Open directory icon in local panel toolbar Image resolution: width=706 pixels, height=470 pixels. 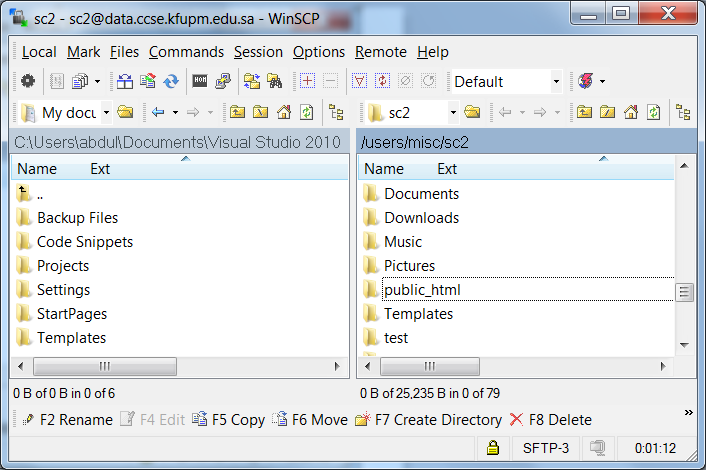[125, 112]
